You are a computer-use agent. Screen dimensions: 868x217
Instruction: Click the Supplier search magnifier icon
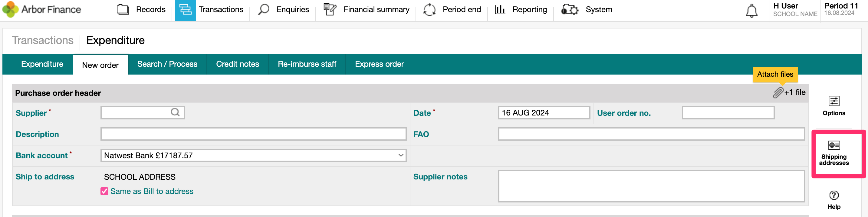coord(175,112)
